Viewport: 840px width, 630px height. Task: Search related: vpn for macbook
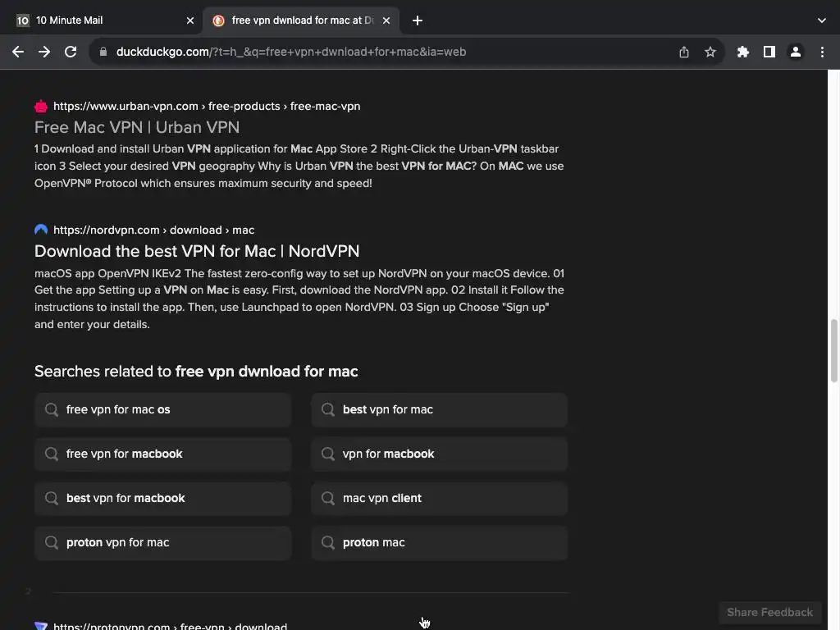440,454
